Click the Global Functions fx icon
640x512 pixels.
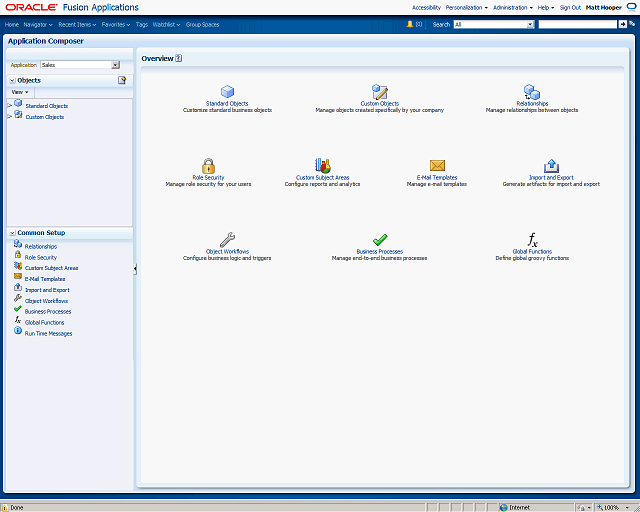[x=532, y=240]
